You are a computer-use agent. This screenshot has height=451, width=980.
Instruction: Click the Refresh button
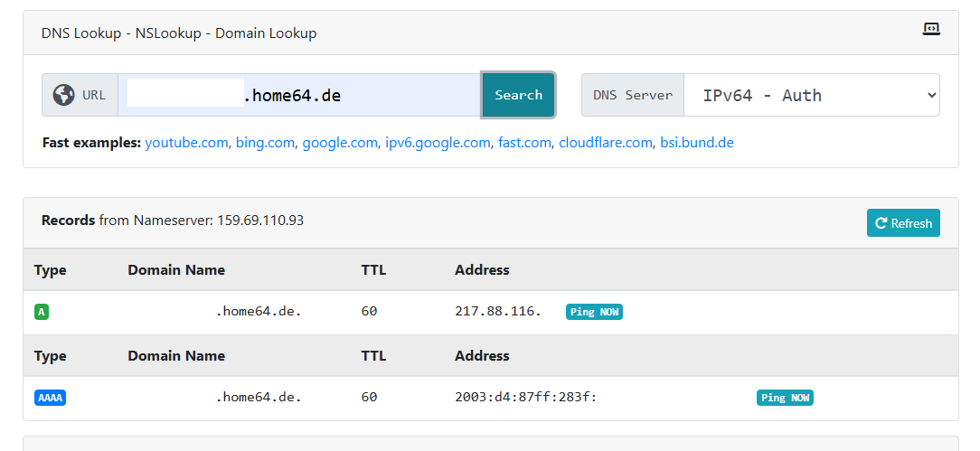(903, 223)
